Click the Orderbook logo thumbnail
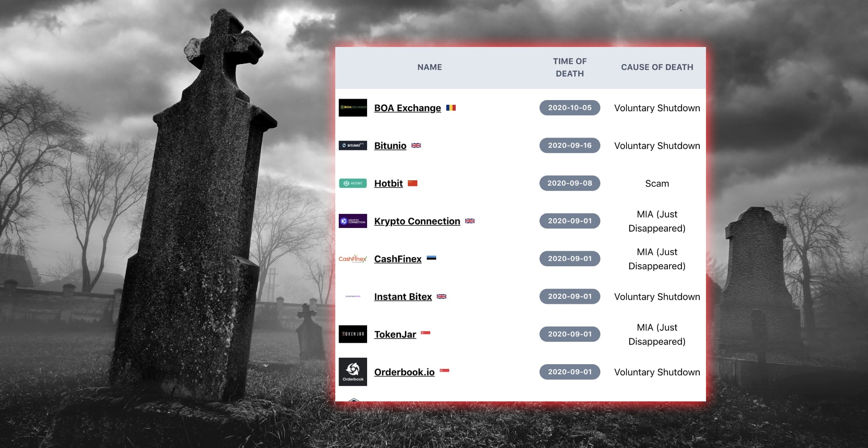The width and height of the screenshot is (868, 448). point(353,372)
